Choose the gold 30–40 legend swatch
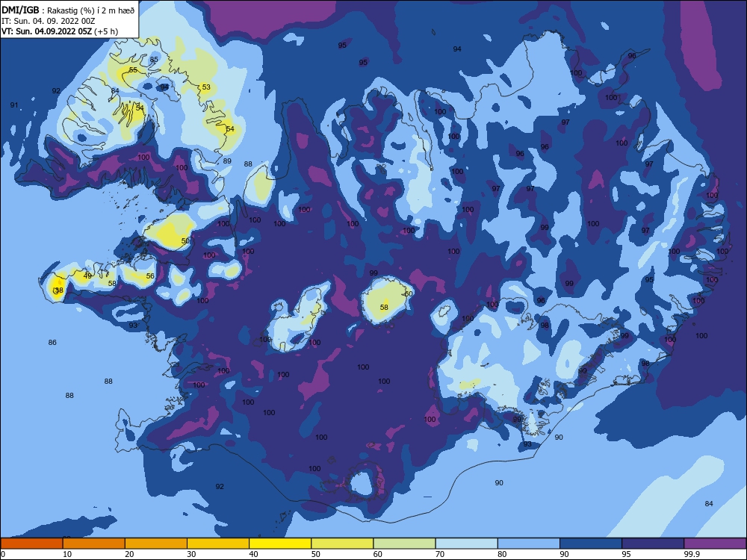 pyautogui.click(x=218, y=544)
